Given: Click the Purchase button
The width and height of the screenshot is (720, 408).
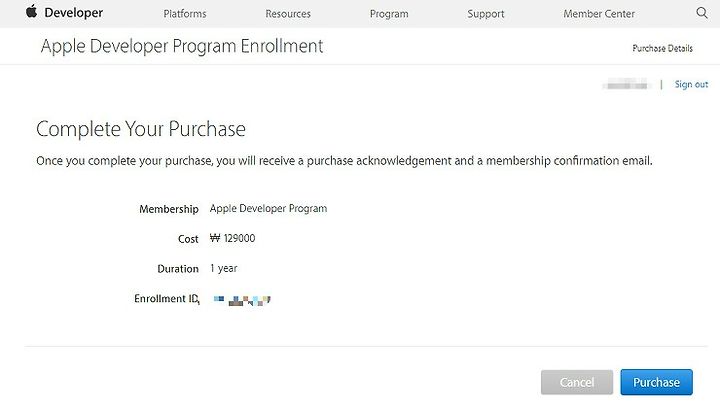Looking at the screenshot, I should [x=657, y=382].
